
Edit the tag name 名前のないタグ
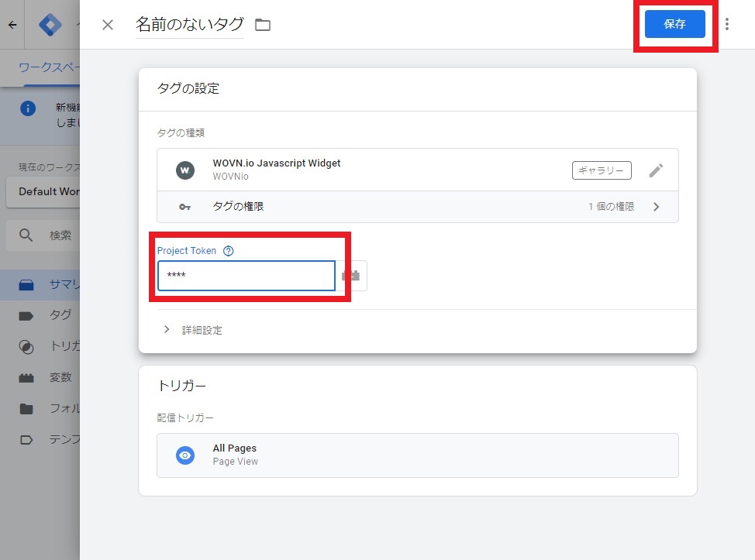tap(189, 24)
